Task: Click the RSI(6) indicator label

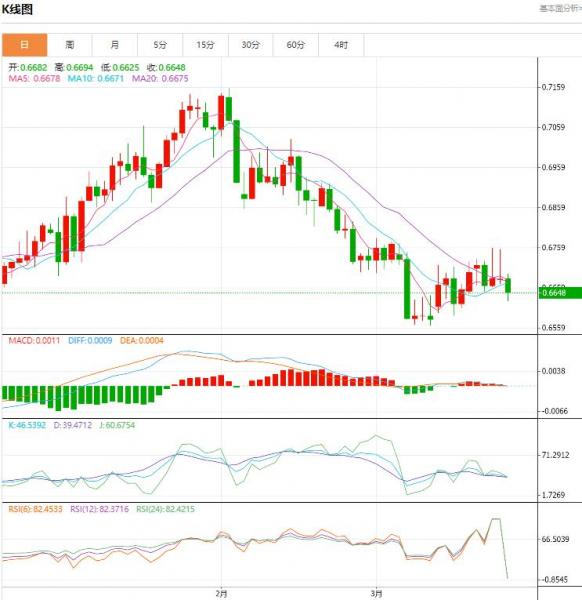Action: [37, 509]
